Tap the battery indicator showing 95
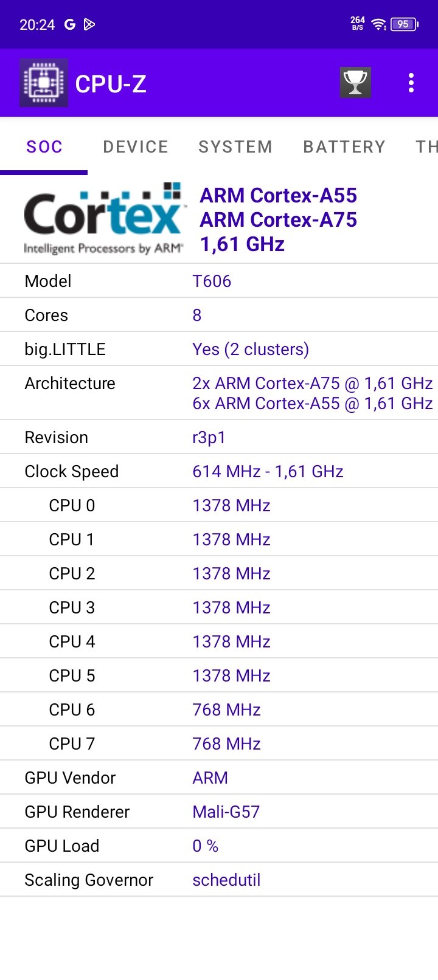Viewport: 438px width, 980px height. tap(405, 24)
